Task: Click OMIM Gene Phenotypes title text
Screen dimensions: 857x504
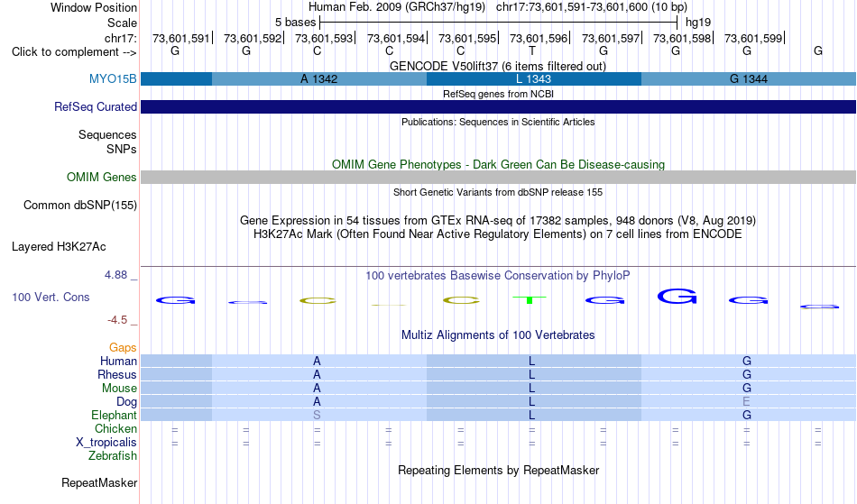Action: click(498, 164)
